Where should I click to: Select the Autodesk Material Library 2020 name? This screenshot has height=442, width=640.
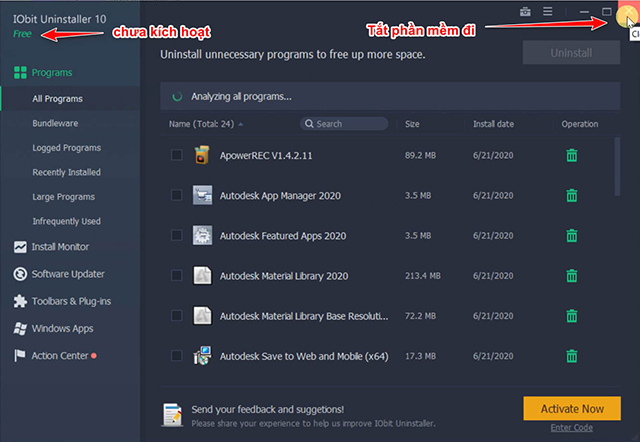(x=284, y=276)
